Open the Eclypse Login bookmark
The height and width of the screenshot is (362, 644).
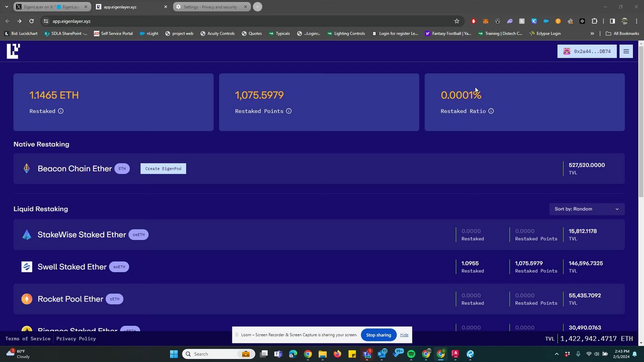pyautogui.click(x=544, y=34)
